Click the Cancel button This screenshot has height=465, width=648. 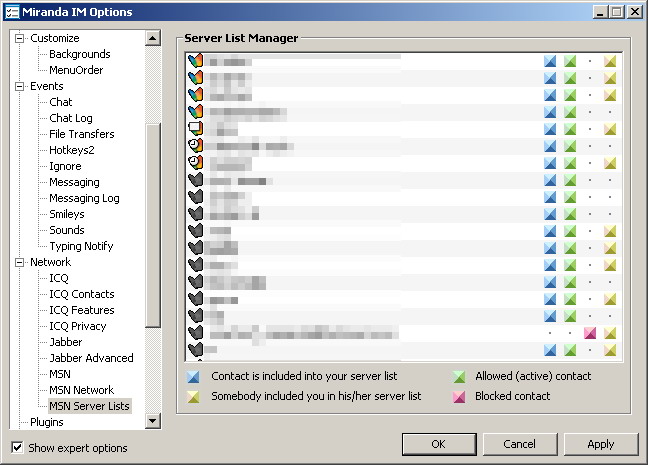[x=520, y=444]
